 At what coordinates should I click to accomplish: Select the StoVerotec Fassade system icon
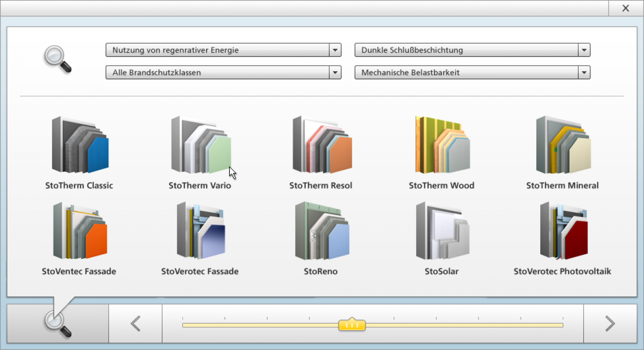pyautogui.click(x=200, y=231)
